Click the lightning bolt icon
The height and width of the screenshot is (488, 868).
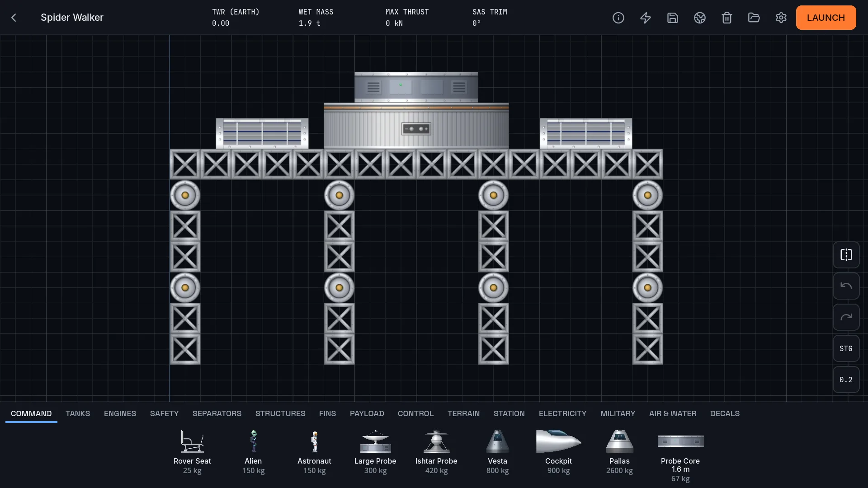point(646,18)
